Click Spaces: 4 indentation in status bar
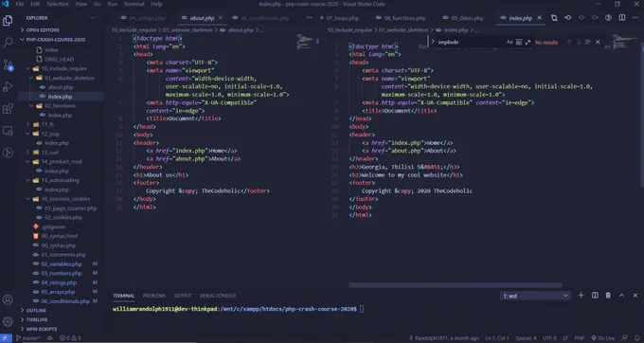This screenshot has height=343, width=644. point(527,338)
